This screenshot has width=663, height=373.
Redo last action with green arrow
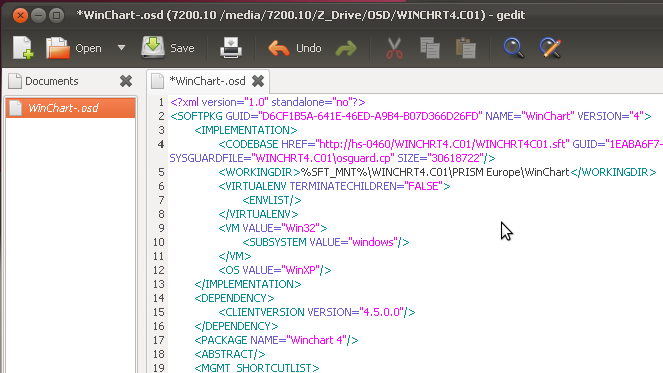click(346, 49)
